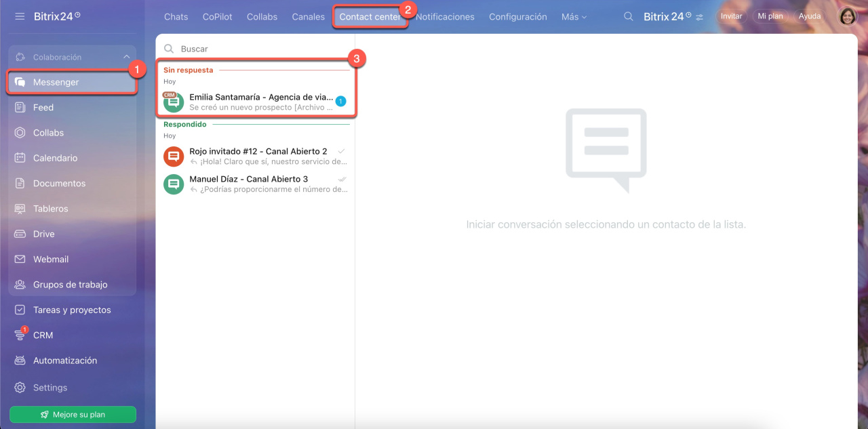Image resolution: width=868 pixels, height=429 pixels.
Task: Open Documentos via its document icon
Action: coord(20,183)
